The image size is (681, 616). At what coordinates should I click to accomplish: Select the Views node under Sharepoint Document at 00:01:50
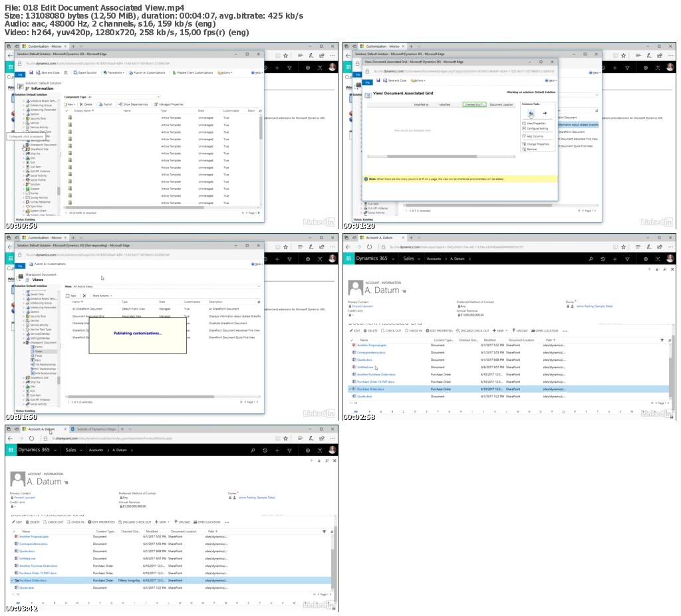point(37,352)
